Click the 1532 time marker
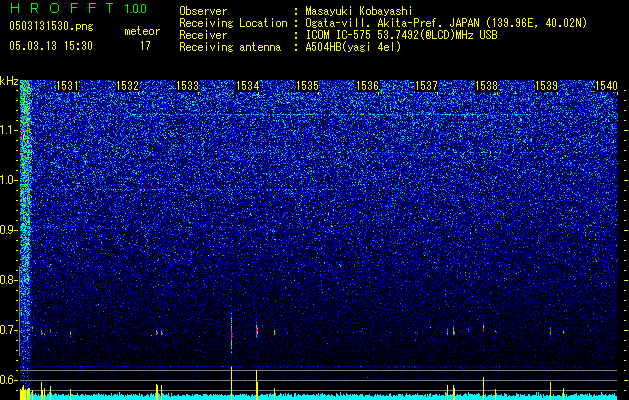 pos(127,85)
